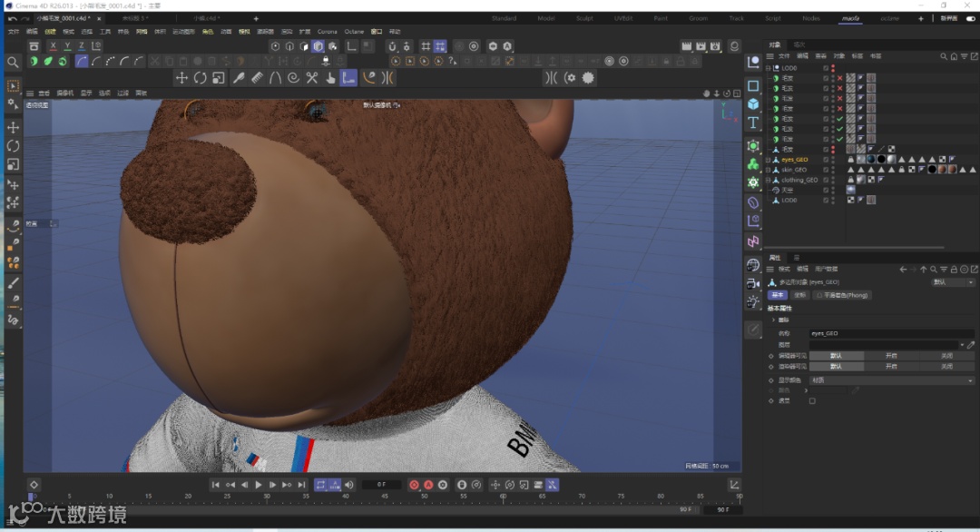The height and width of the screenshot is (532, 980).
Task: Open the Corona menu
Action: coord(327,31)
